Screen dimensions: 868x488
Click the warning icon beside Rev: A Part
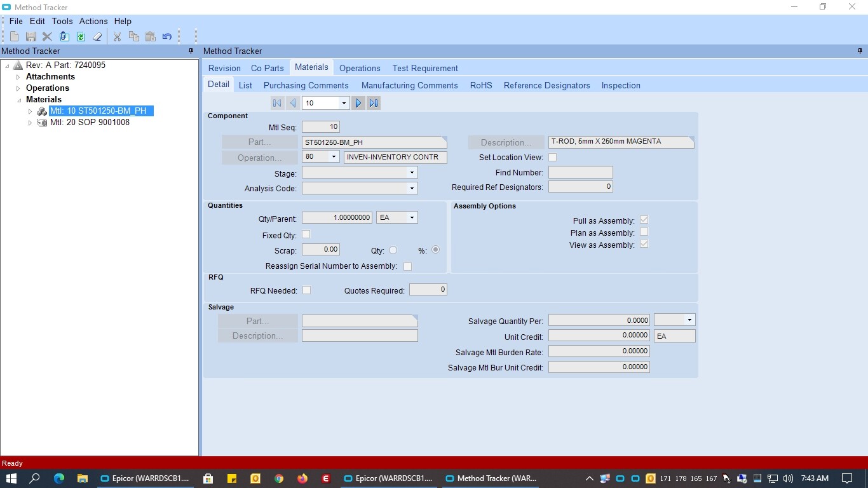point(18,65)
